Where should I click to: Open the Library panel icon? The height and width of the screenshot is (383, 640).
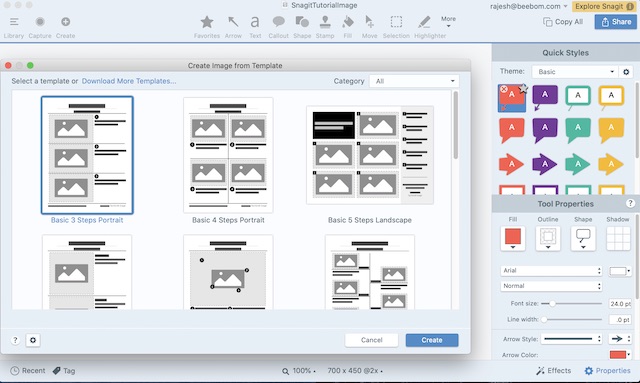14,22
